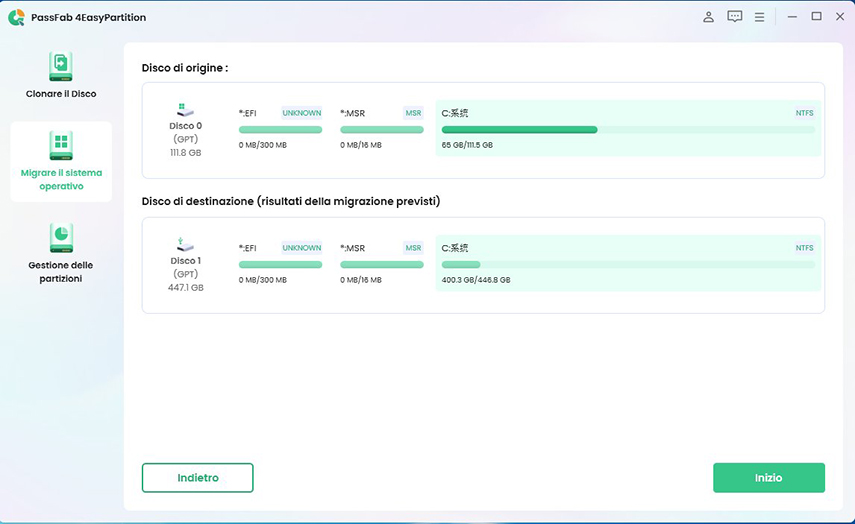This screenshot has width=855, height=524.
Task: Start migration with the Inizio button
Action: [768, 478]
